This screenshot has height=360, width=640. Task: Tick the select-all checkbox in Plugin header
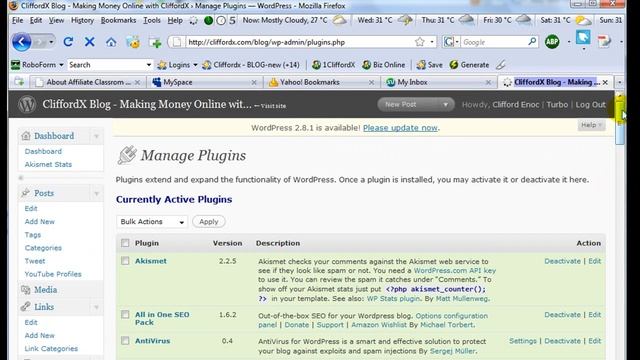click(x=125, y=243)
